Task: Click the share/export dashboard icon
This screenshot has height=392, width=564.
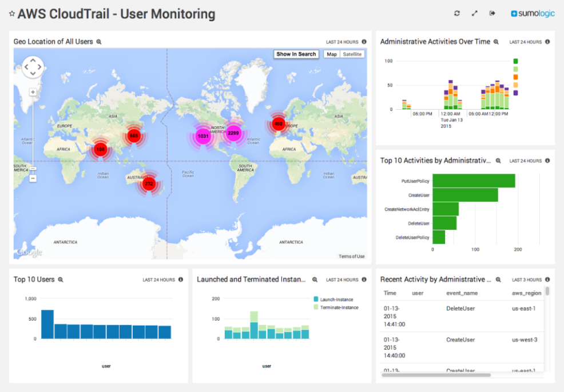Action: tap(492, 13)
